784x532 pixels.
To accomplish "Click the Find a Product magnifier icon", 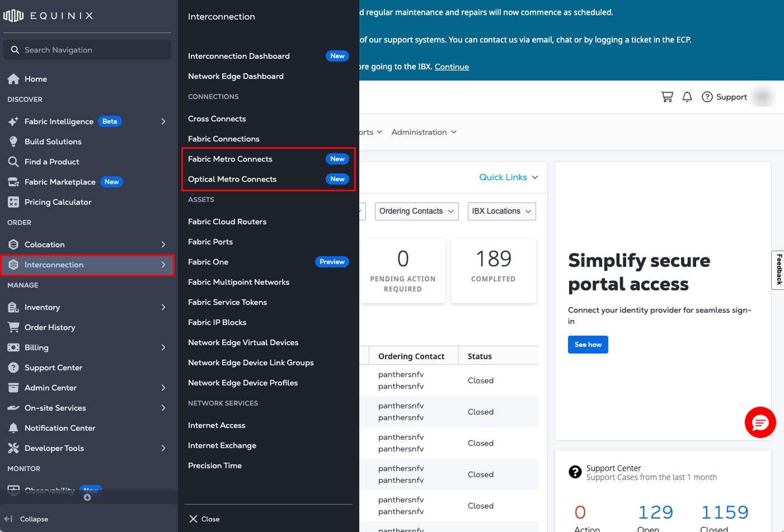I will point(13,162).
